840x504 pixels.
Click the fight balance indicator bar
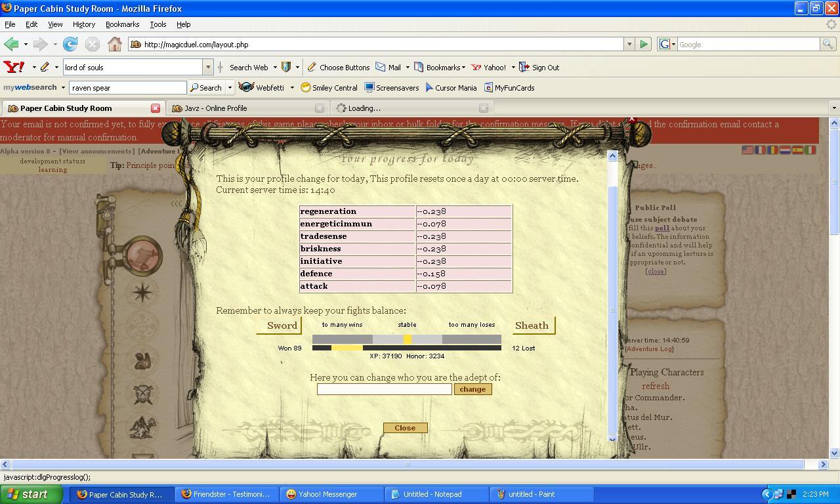pos(407,339)
